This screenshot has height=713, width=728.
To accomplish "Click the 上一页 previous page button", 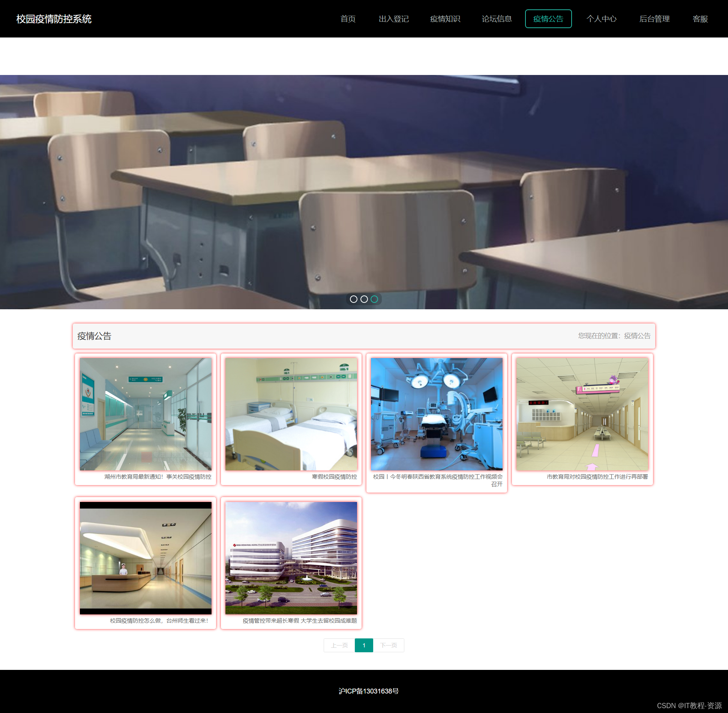I will tap(339, 645).
